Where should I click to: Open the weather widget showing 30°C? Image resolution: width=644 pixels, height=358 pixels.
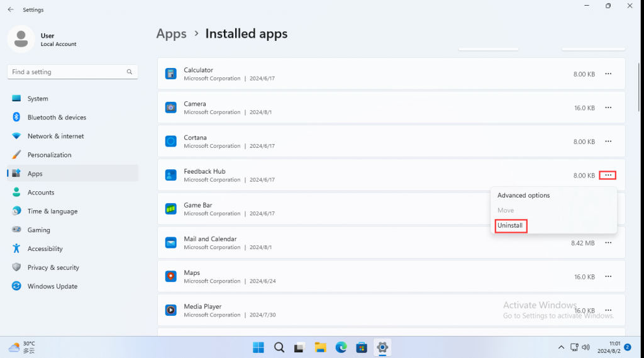click(x=22, y=347)
